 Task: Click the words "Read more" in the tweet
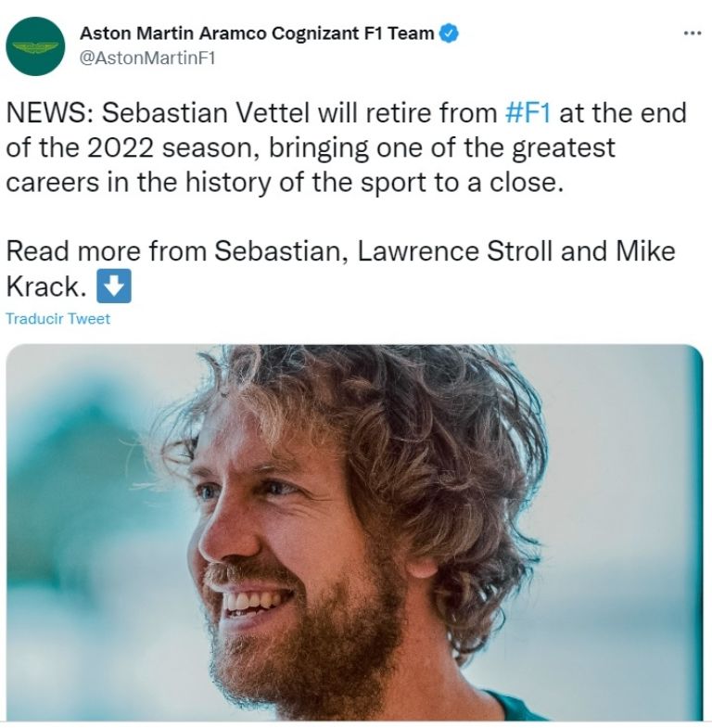74,251
